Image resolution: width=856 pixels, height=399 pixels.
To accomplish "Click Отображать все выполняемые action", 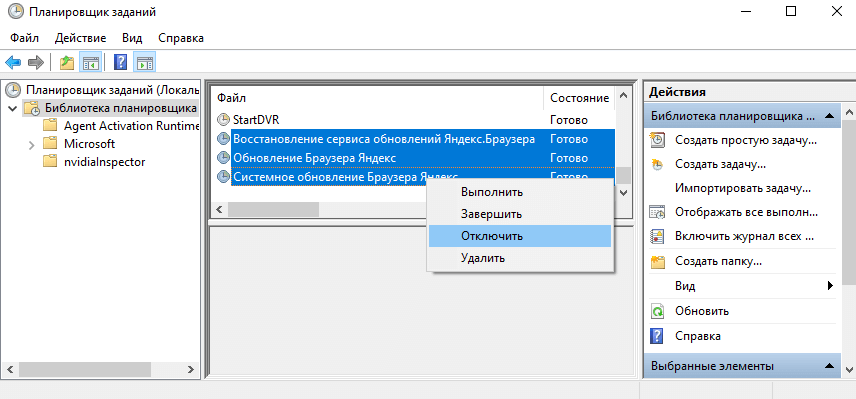I will coord(746,212).
